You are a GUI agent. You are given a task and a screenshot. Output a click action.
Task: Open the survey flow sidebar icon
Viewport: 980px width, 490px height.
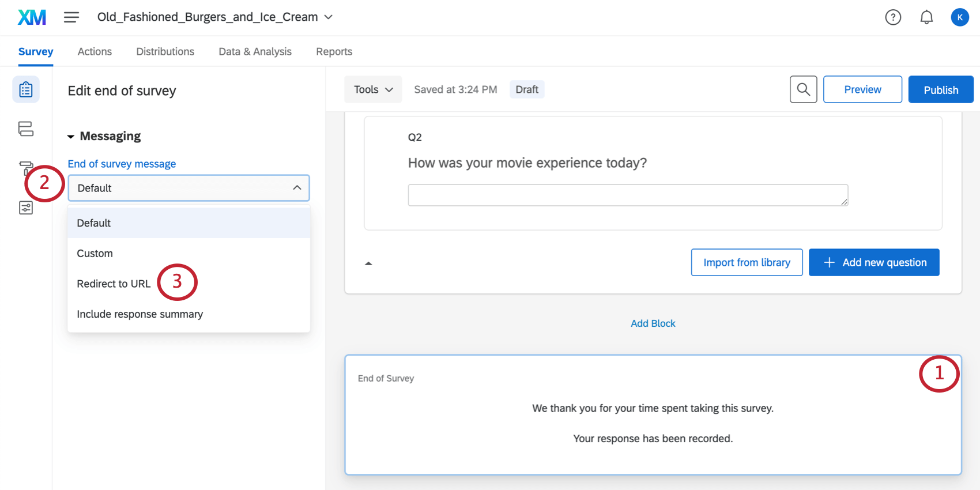26,129
